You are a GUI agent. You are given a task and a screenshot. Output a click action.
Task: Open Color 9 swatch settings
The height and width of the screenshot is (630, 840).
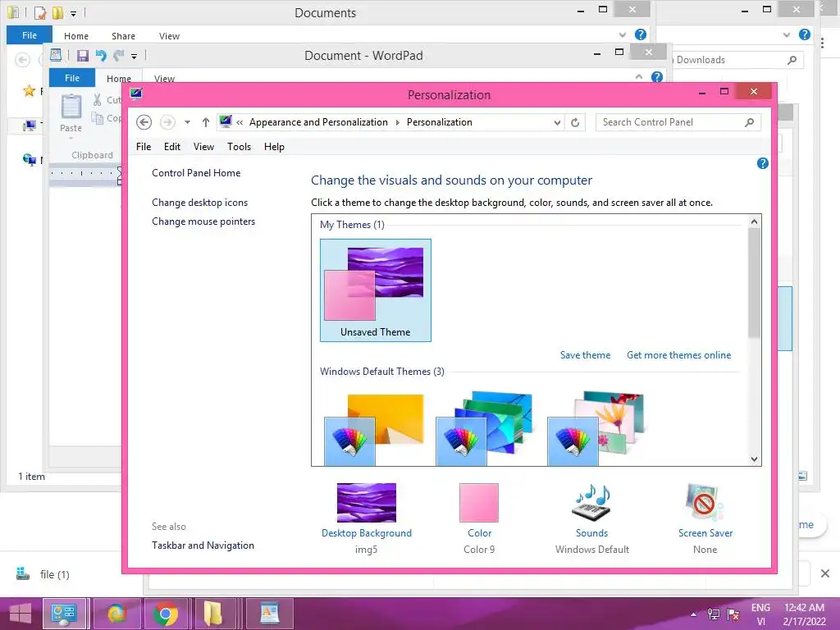click(x=479, y=518)
